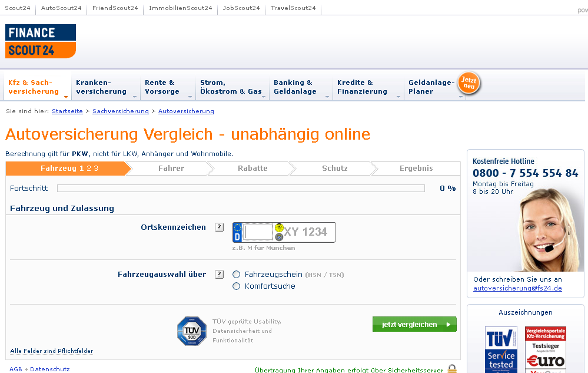588x373 pixels.
Task: Go to the Ergebnis step
Action: (416, 169)
